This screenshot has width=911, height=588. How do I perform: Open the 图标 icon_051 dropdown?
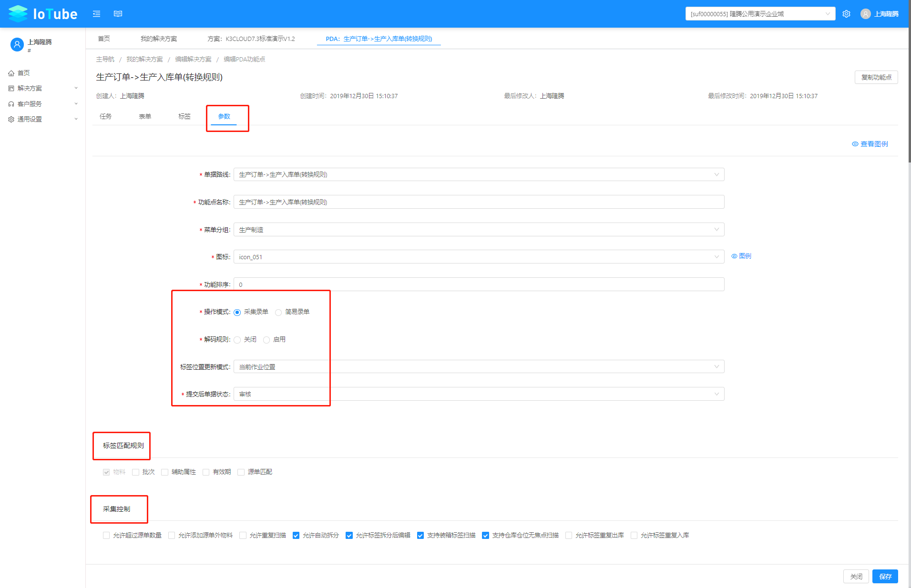pyautogui.click(x=479, y=257)
